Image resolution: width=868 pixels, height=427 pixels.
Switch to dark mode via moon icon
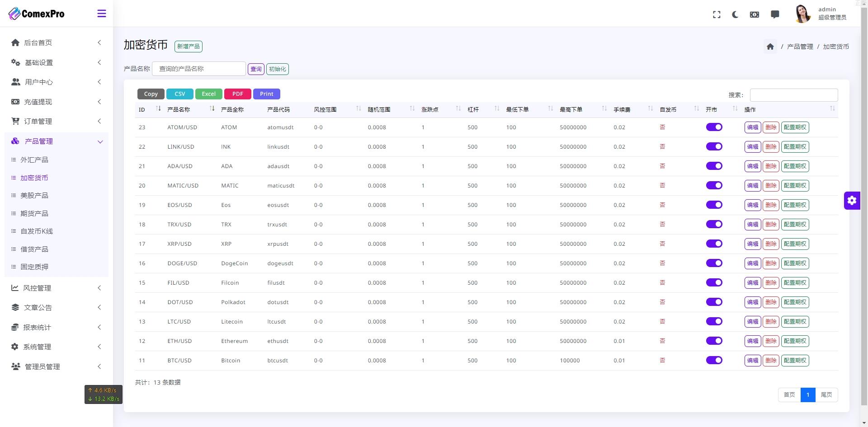pos(735,14)
